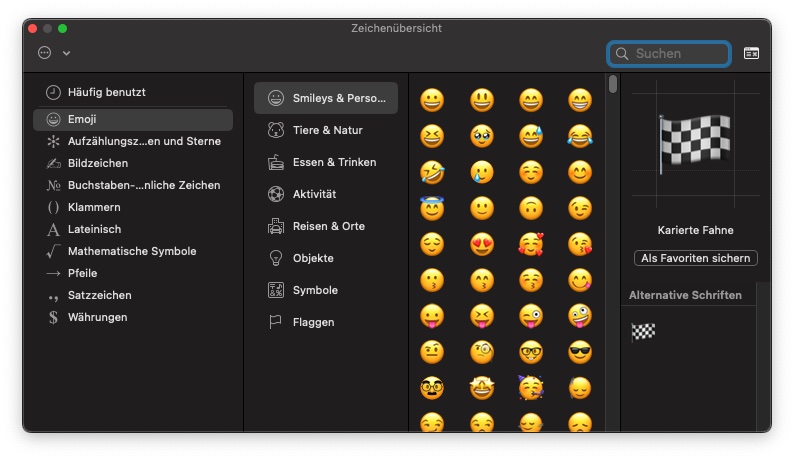Open the ellipsis options menu
Screen dimensions: 794x459
click(x=45, y=53)
